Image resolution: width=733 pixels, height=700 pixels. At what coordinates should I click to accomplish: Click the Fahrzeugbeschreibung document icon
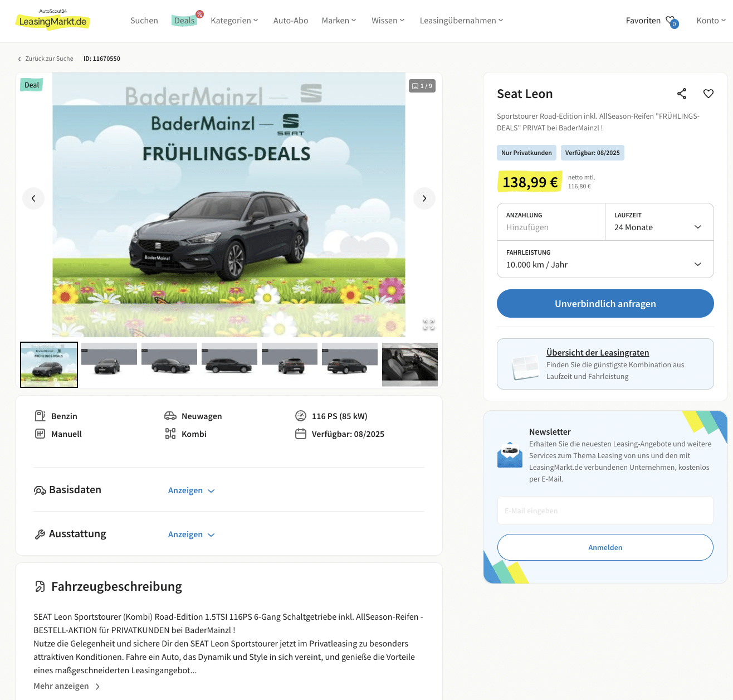[40, 586]
